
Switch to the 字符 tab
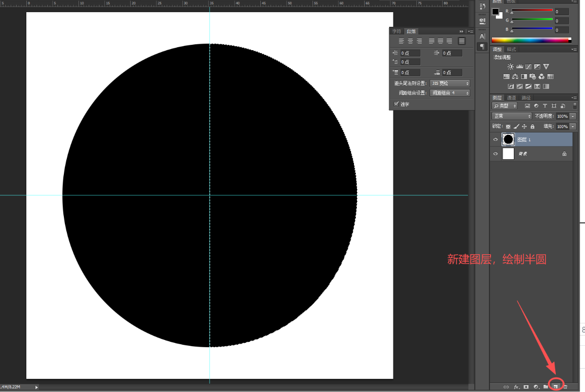(397, 31)
